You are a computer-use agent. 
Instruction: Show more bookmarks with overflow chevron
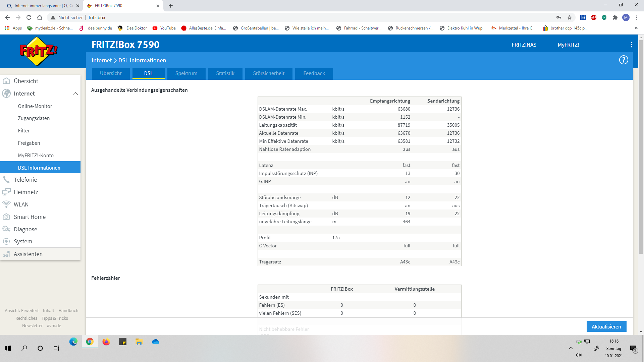[x=636, y=28]
